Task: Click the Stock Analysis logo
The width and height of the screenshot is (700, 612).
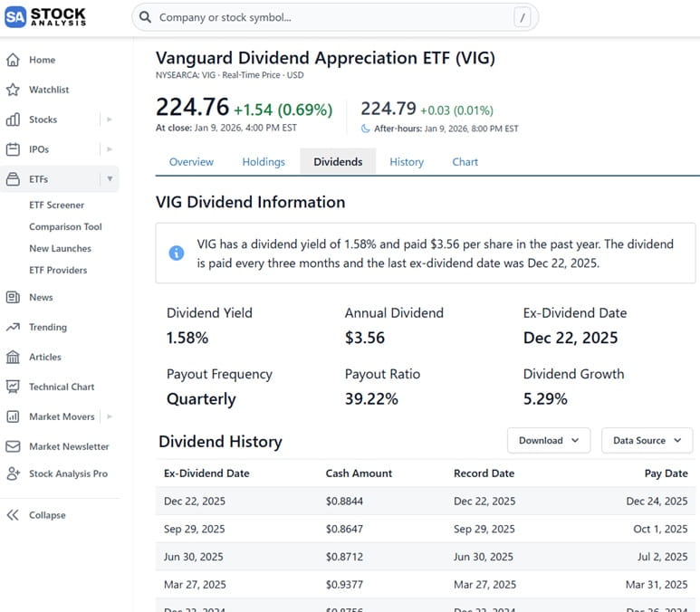Action: click(45, 17)
